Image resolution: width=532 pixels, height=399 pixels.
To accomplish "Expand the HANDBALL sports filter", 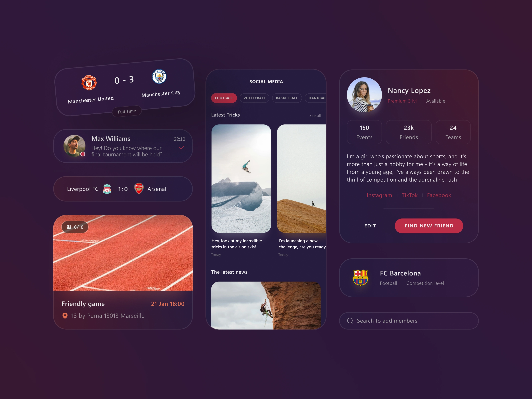I will [317, 98].
